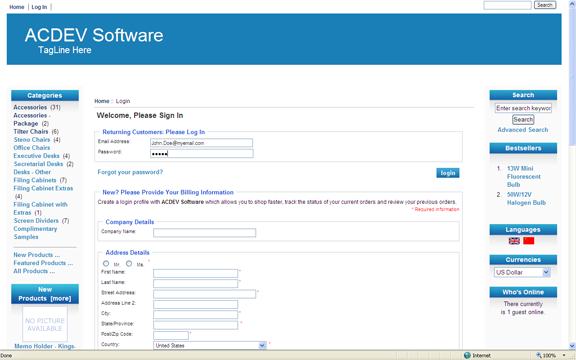Click into the Last Name field

tap(195, 284)
